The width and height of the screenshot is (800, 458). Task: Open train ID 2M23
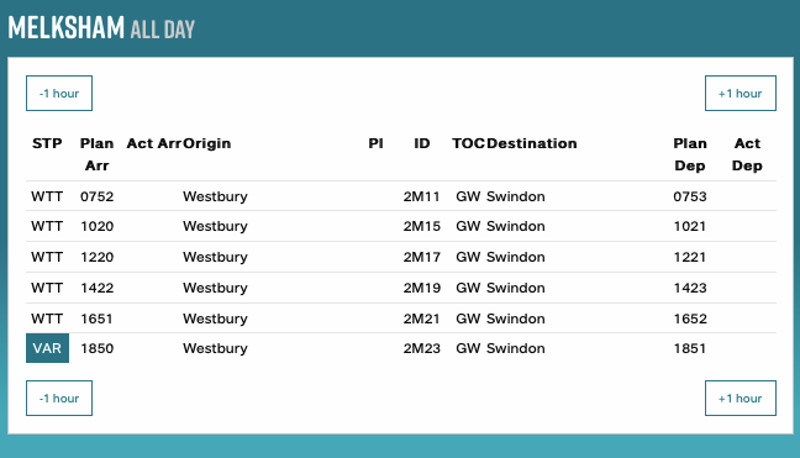coord(422,349)
